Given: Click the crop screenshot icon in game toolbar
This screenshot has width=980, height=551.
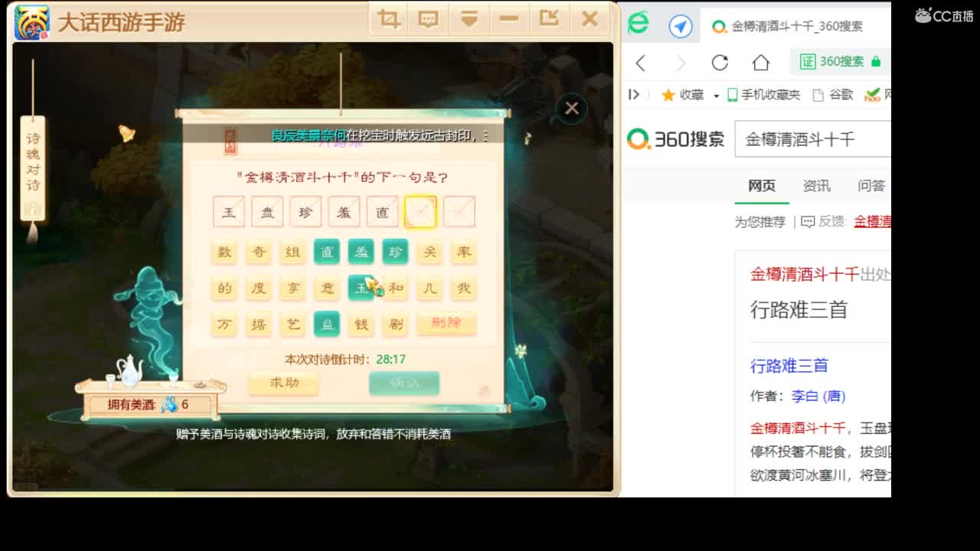Looking at the screenshot, I should 389,19.
